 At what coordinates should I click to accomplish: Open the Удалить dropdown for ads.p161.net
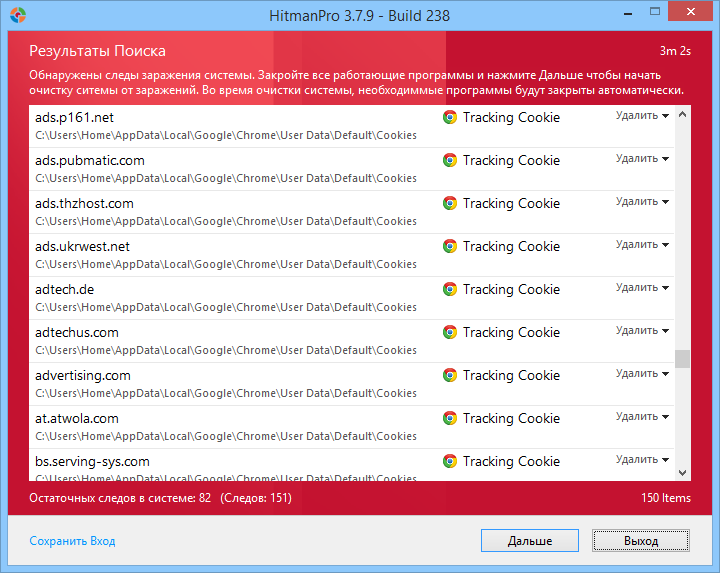click(x=642, y=116)
